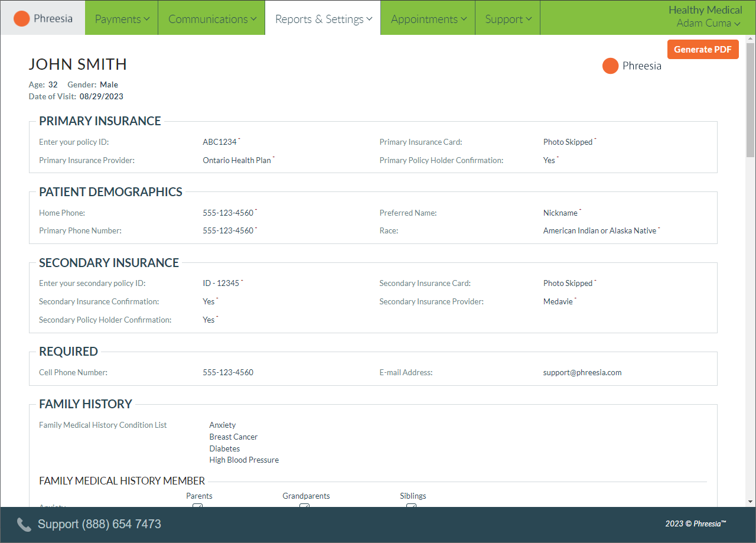Click the Support (888) 654 7473 footer link
The width and height of the screenshot is (756, 543).
(99, 525)
